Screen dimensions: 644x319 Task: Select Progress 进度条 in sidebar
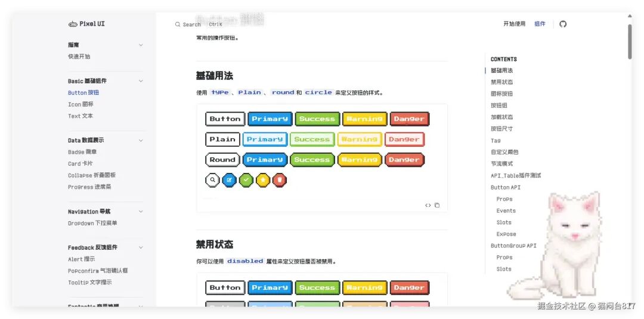89,187
